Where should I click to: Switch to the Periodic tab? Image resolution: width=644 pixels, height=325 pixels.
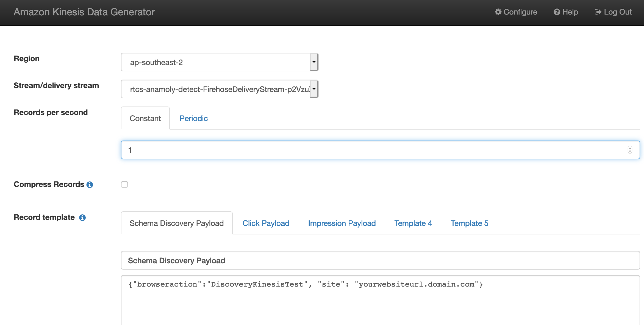pyautogui.click(x=193, y=118)
